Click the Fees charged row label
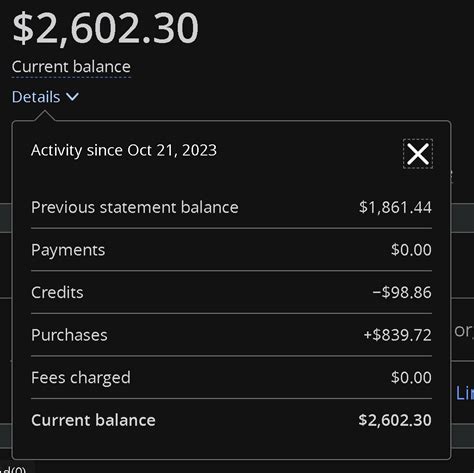Viewport: 474px width, 473px height. pos(81,378)
